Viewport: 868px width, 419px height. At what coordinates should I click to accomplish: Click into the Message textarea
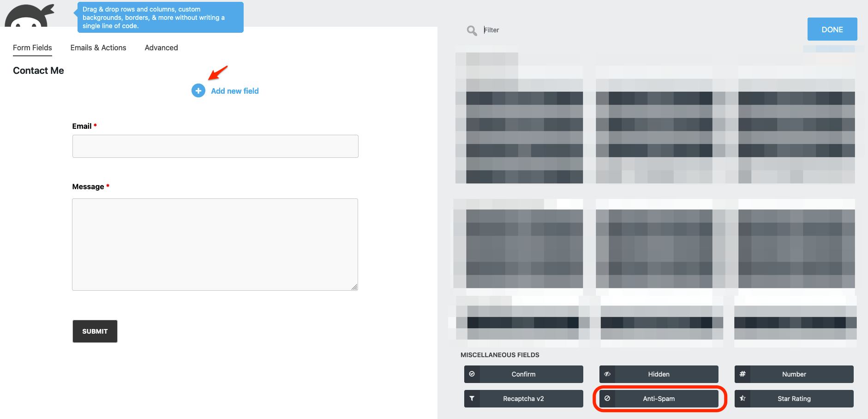215,245
